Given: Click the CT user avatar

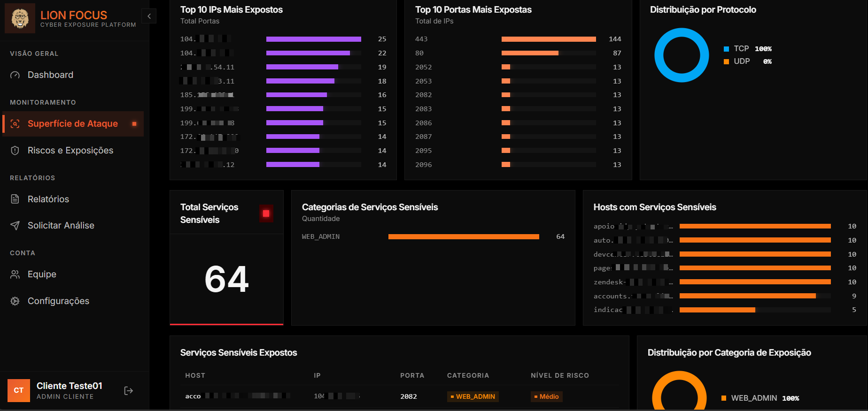Looking at the screenshot, I should point(19,390).
